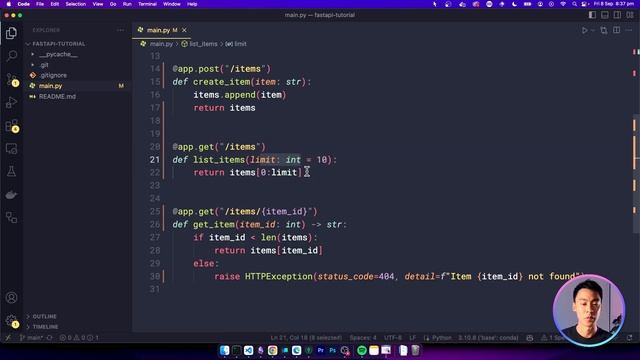Open the Testing flask view
Viewport: 640px width, 360px height.
[x=11, y=171]
